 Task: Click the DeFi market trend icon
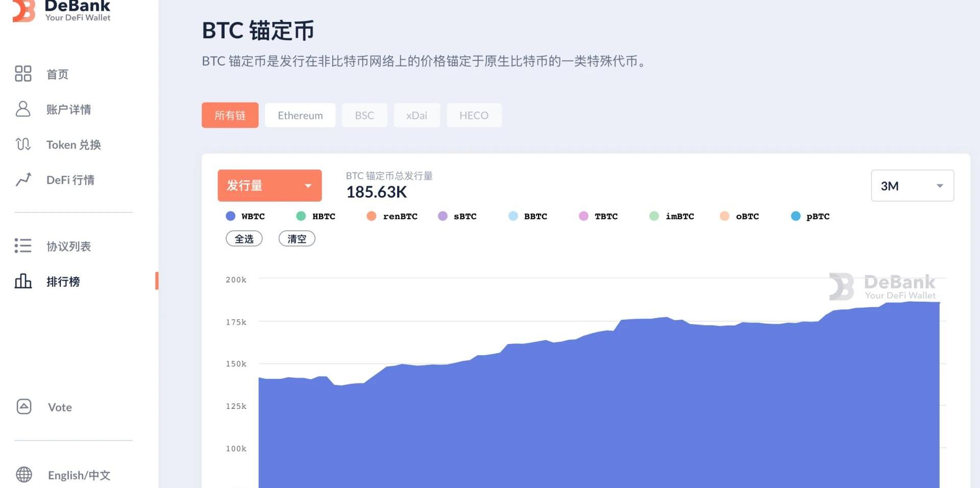pyautogui.click(x=23, y=180)
